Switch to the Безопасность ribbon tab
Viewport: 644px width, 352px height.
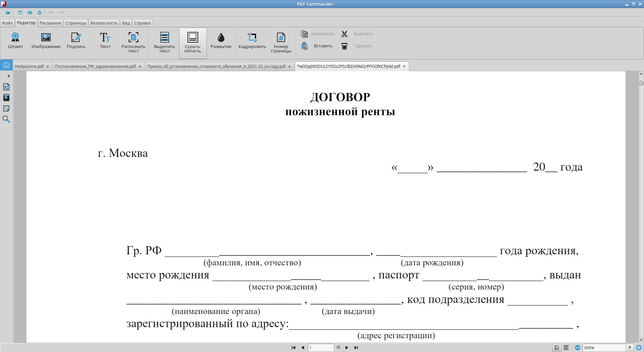click(x=104, y=23)
